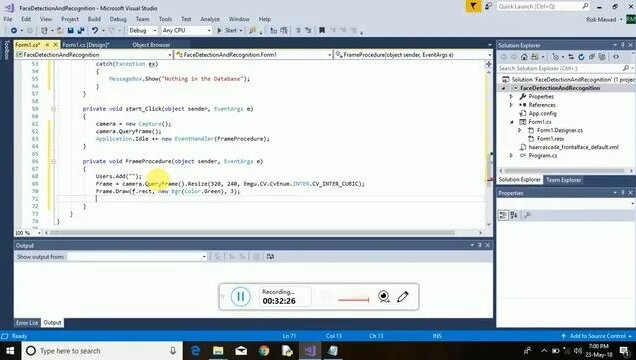The image size is (636, 360).
Task: Click the editor horizontal scrollbar
Action: (x=252, y=233)
